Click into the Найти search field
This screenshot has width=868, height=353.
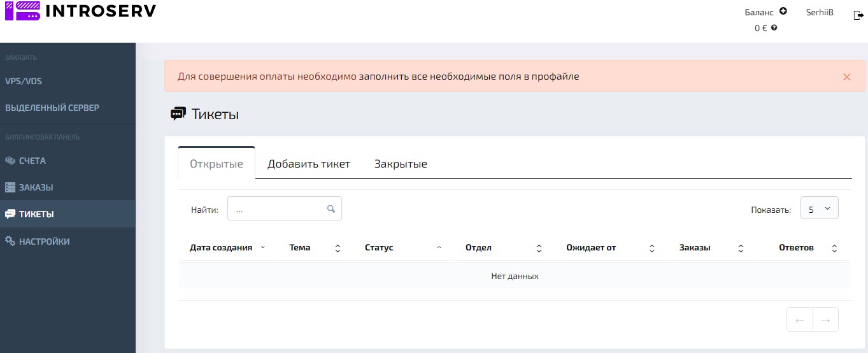click(277, 209)
